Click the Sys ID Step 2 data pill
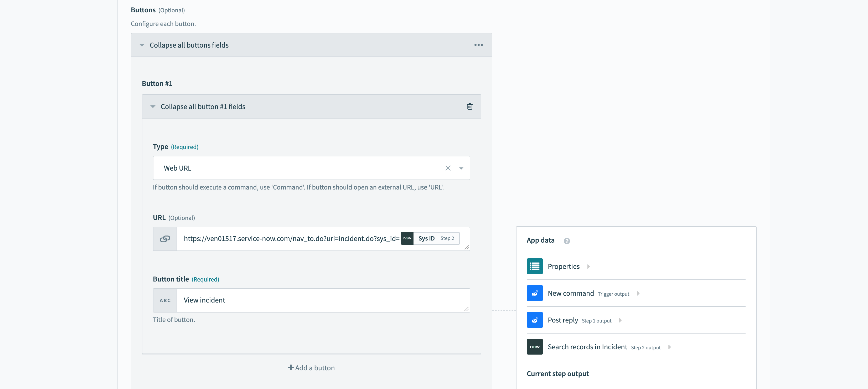Viewport: 868px width, 389px height. pyautogui.click(x=430, y=238)
